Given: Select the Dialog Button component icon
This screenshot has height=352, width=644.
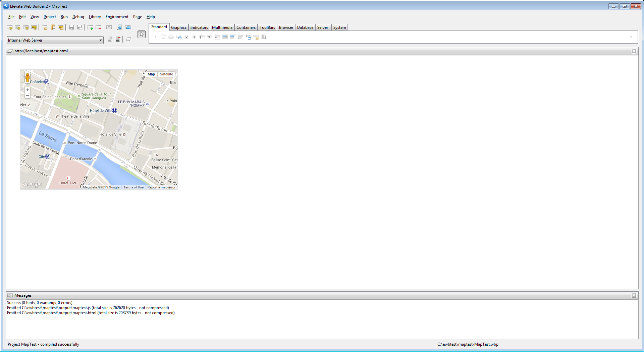Looking at the screenshot, I should [179, 37].
